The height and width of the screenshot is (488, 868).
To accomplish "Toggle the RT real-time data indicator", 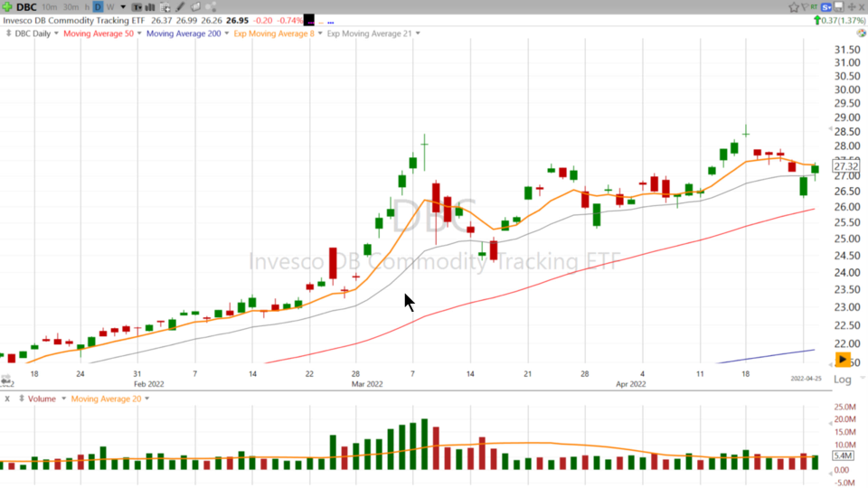I will (814, 7).
